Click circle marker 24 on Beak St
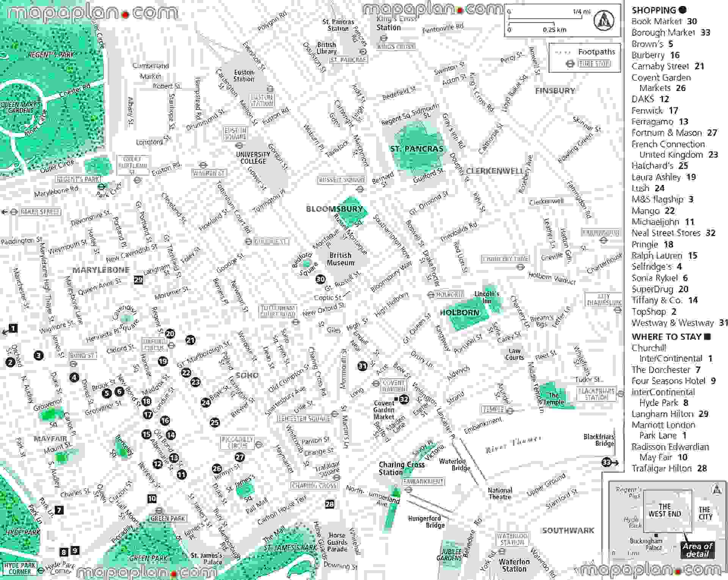728x580 pixels. coord(206,402)
